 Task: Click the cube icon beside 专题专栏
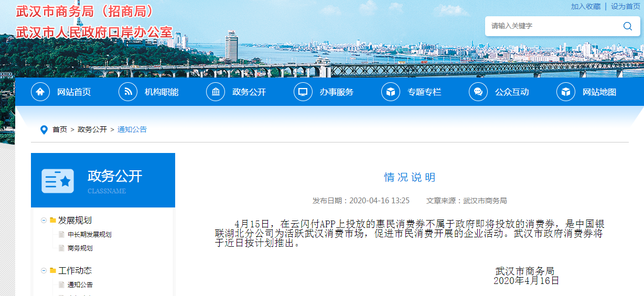point(391,92)
